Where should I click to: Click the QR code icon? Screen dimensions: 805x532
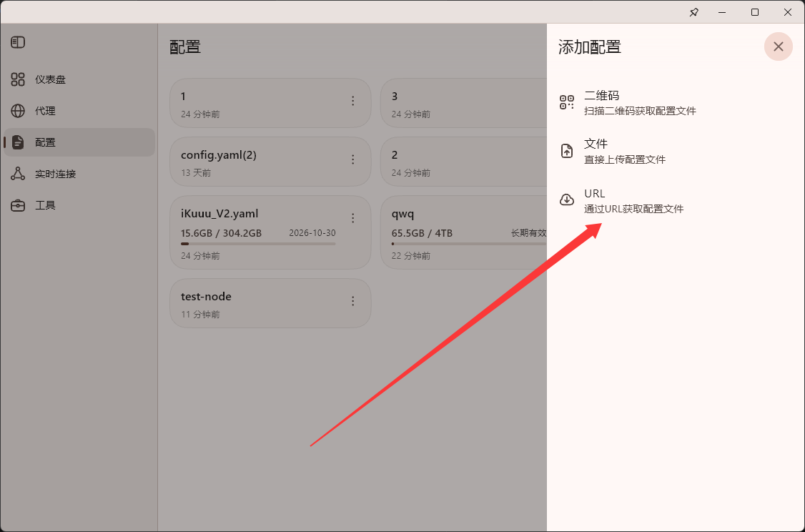567,102
